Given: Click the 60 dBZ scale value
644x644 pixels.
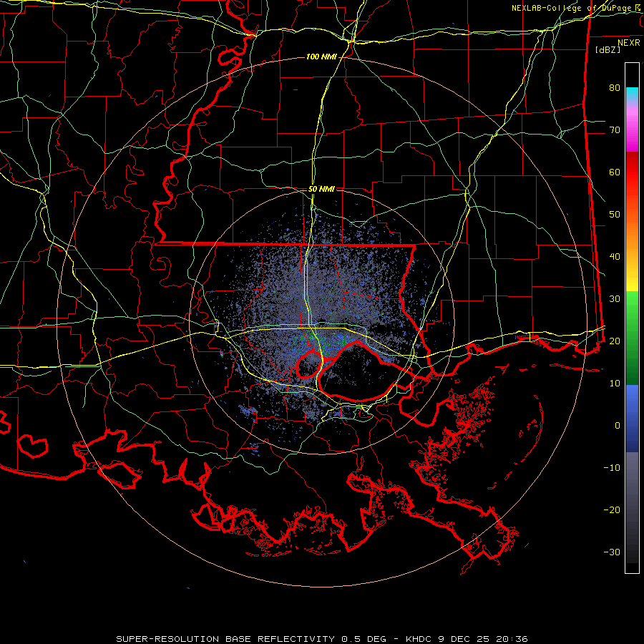Looking at the screenshot, I should coord(615,172).
